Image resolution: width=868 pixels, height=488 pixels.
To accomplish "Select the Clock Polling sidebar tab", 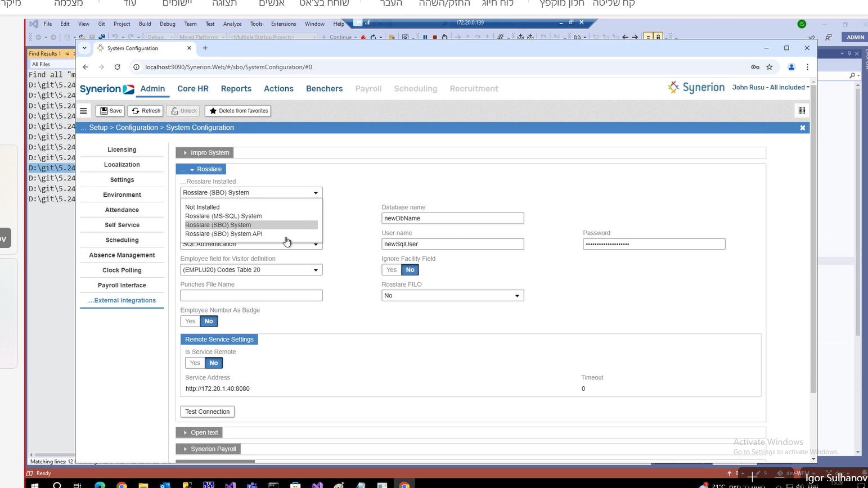I will tap(122, 270).
